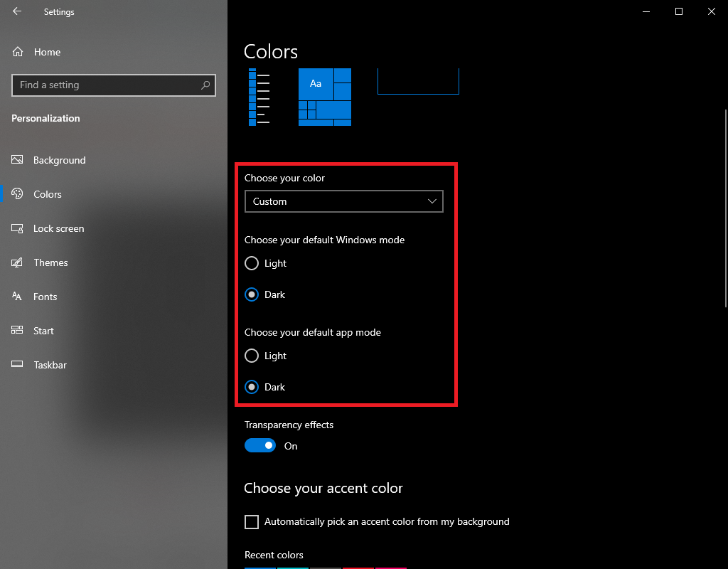Click Choose your accent color heading

(x=323, y=488)
